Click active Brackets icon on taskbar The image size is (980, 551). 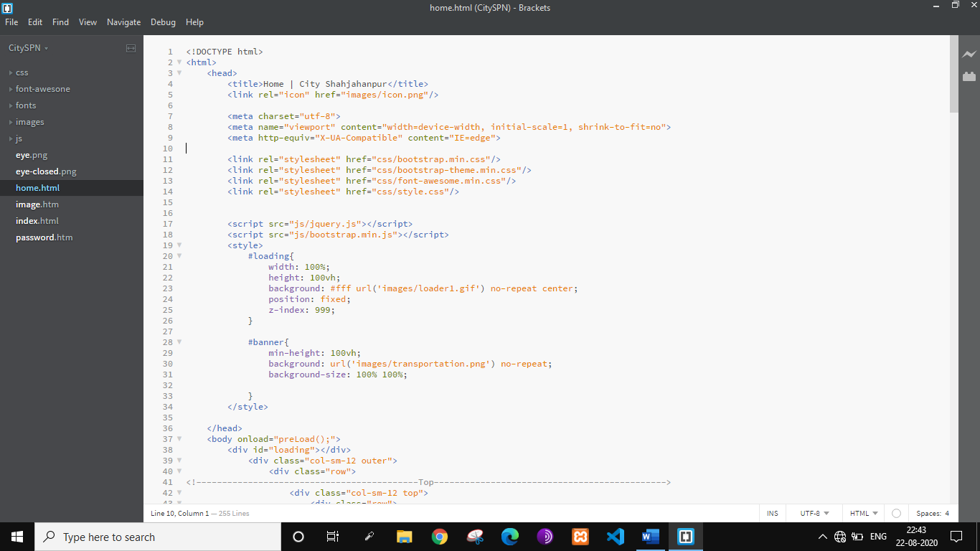pos(686,537)
